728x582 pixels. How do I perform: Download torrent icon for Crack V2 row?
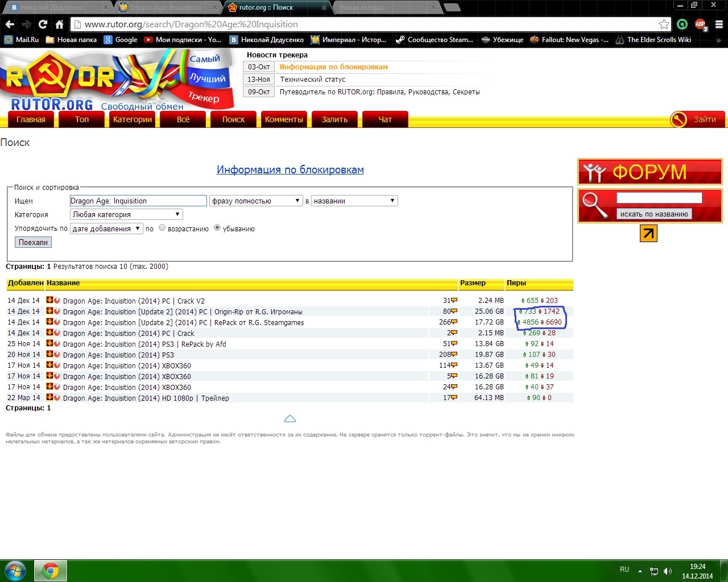49,300
